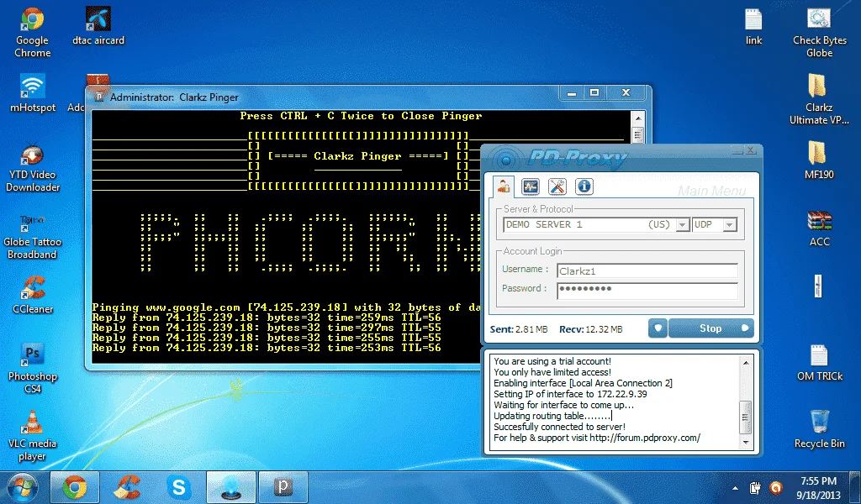Maximize the Clarkz Pinger window
This screenshot has width=861, height=504.
(x=594, y=92)
